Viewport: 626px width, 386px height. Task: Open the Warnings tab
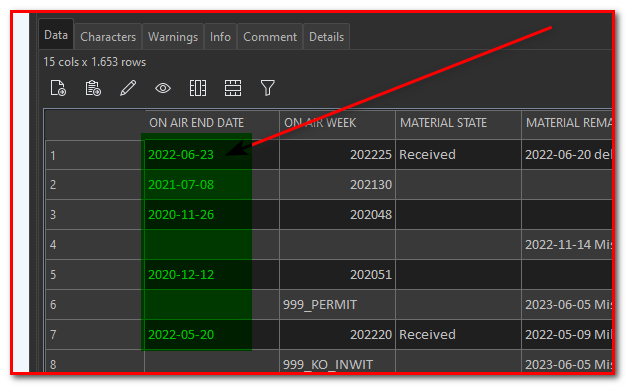pyautogui.click(x=173, y=37)
